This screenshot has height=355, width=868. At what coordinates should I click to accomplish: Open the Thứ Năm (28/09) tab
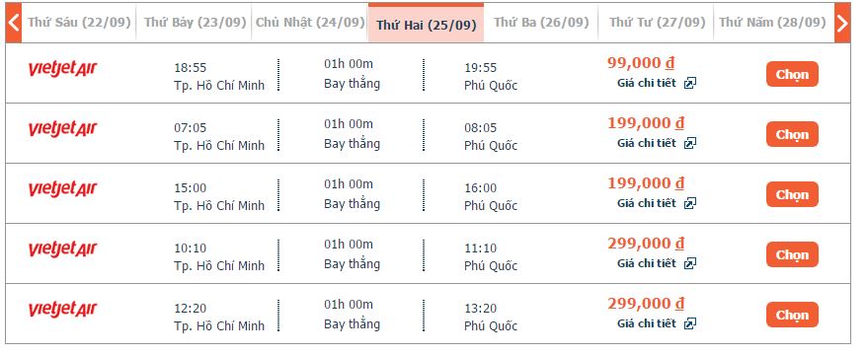pyautogui.click(x=772, y=23)
